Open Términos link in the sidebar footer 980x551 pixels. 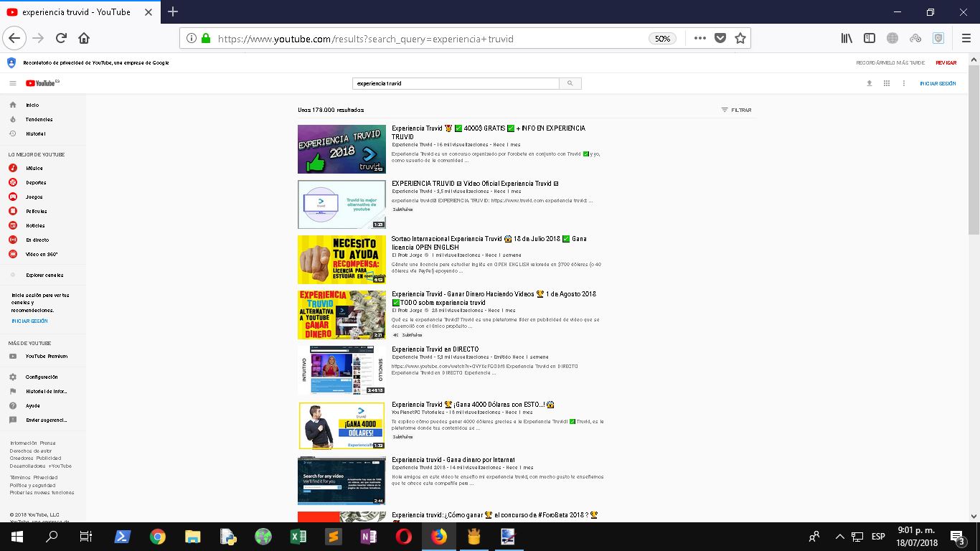tap(20, 477)
